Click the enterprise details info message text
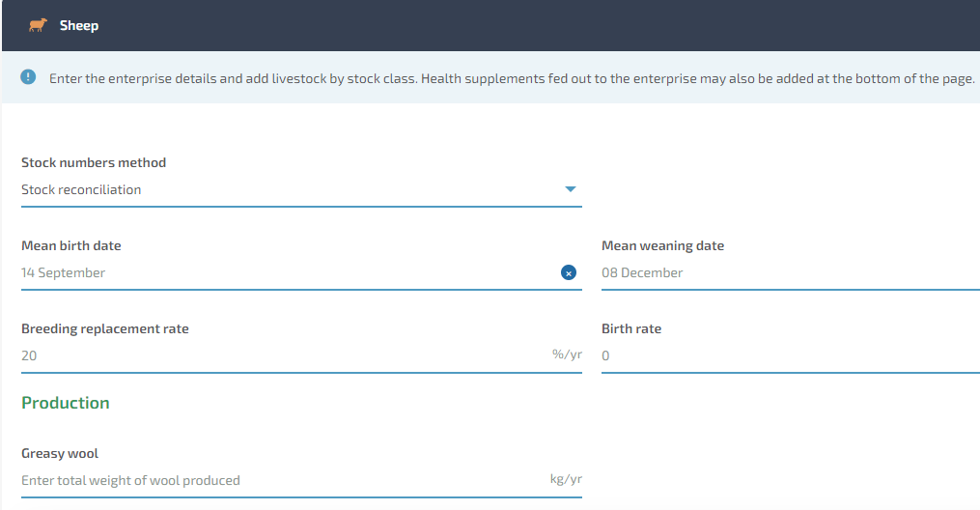Image resolution: width=980 pixels, height=510 pixels. point(512,79)
